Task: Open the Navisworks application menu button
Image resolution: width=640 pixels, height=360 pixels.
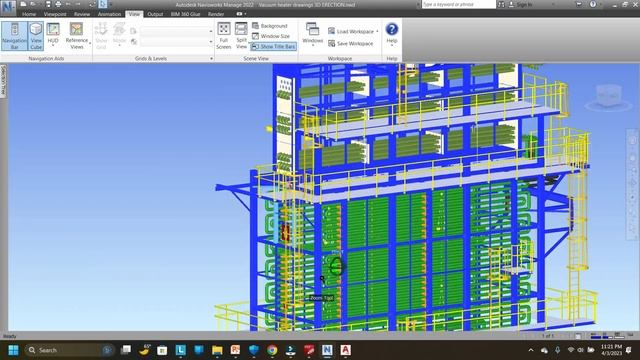Action: 8,7
